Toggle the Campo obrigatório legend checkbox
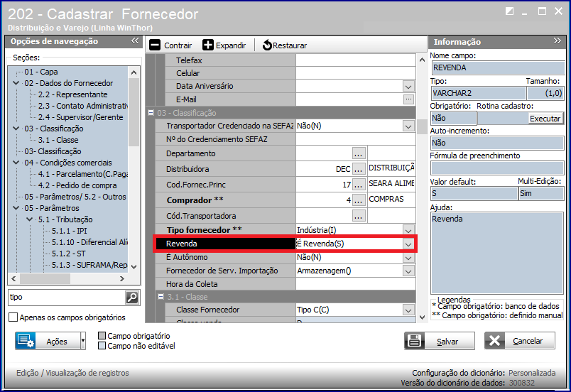This screenshot has width=571, height=392. coord(102,336)
